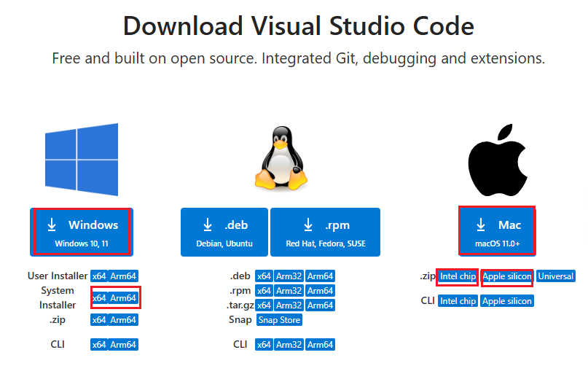The width and height of the screenshot is (588, 382).
Task: Click the 'User Installer' label
Action: [58, 276]
